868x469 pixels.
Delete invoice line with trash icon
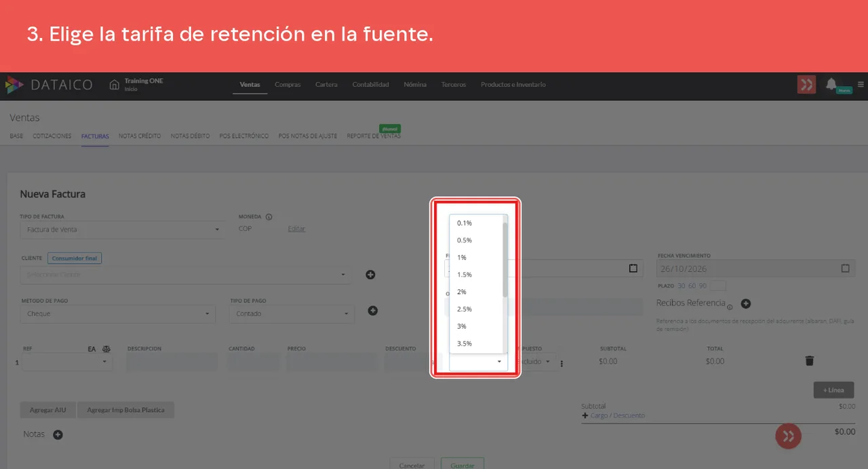pos(809,361)
